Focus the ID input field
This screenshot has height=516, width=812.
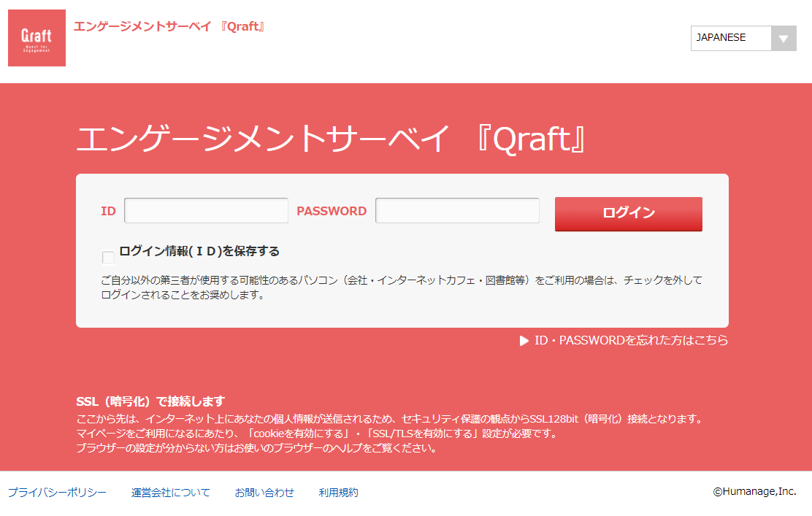[206, 211]
